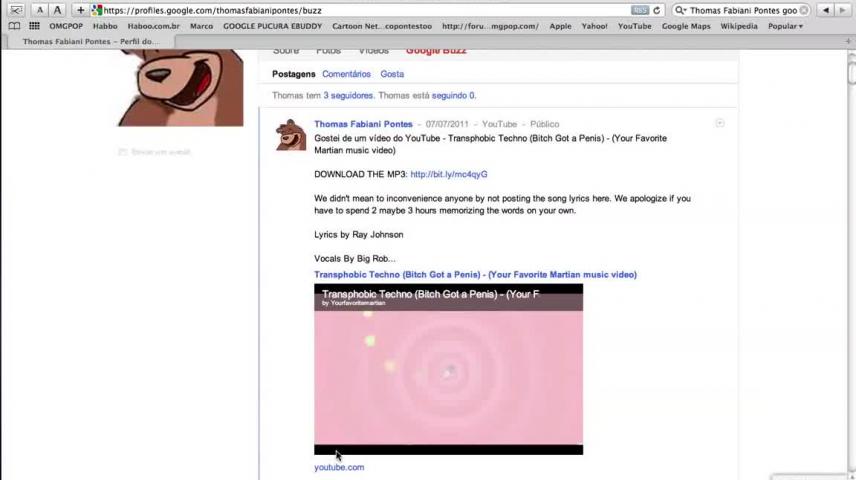Open the post options dropdown arrow
The height and width of the screenshot is (480, 856).
tap(720, 123)
